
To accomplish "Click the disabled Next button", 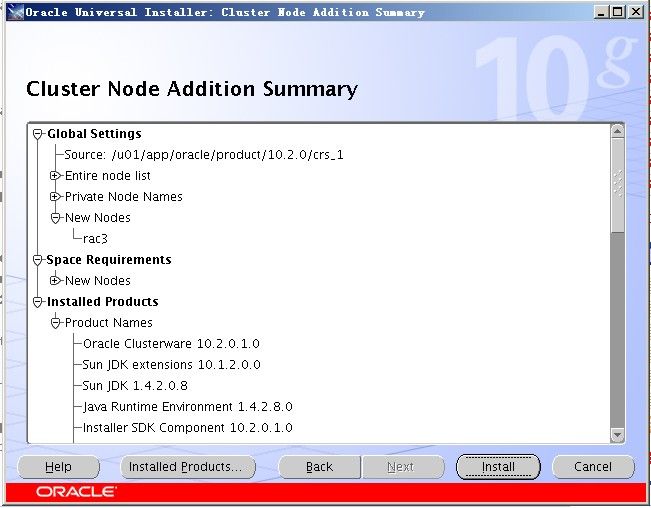I will point(403,467).
